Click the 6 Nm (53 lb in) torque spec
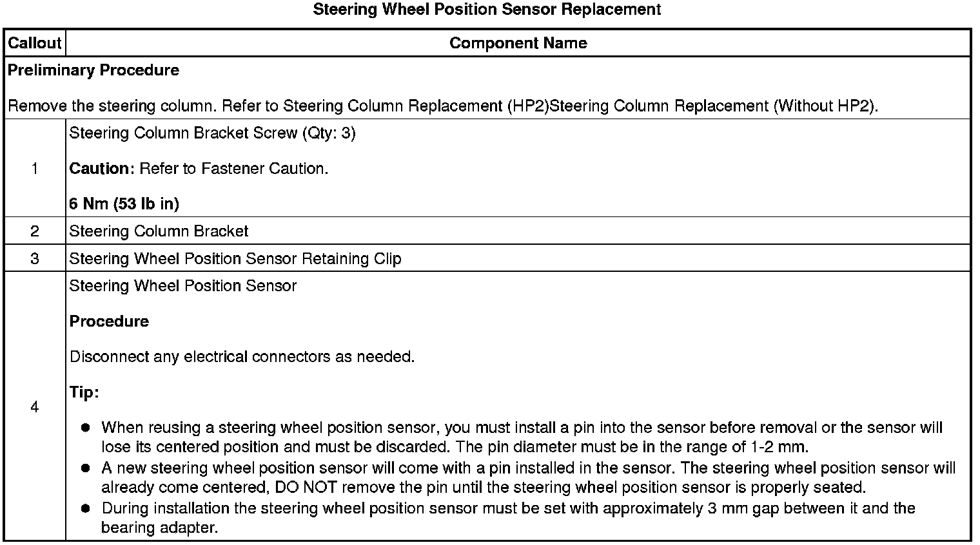Image resolution: width=980 pixels, height=545 pixels. 124,204
